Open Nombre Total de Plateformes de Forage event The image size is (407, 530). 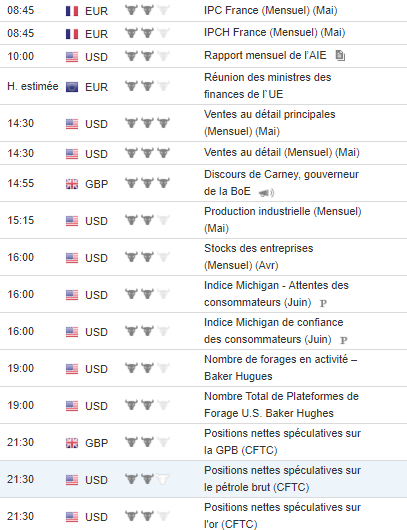pyautogui.click(x=281, y=405)
